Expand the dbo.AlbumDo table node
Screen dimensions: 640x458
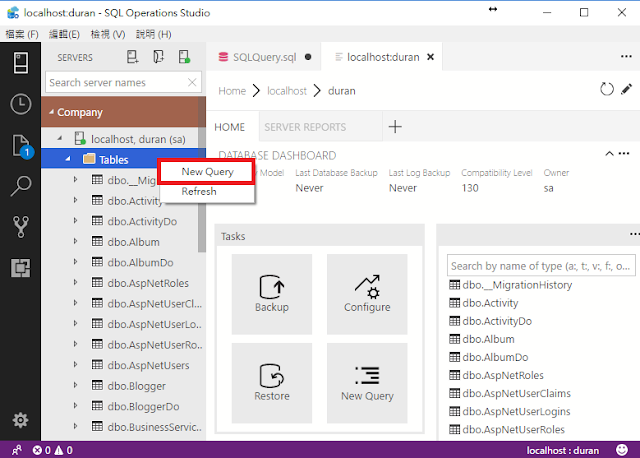pyautogui.click(x=76, y=262)
